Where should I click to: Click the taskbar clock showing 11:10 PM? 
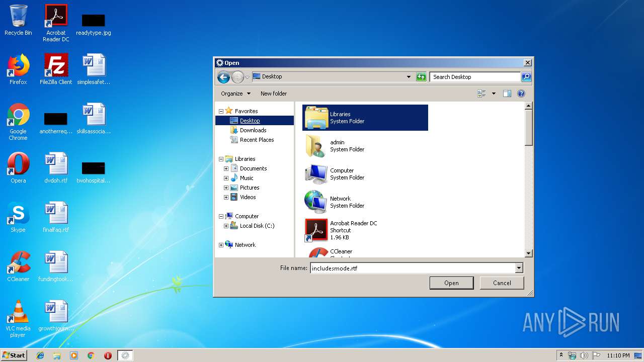(x=618, y=355)
